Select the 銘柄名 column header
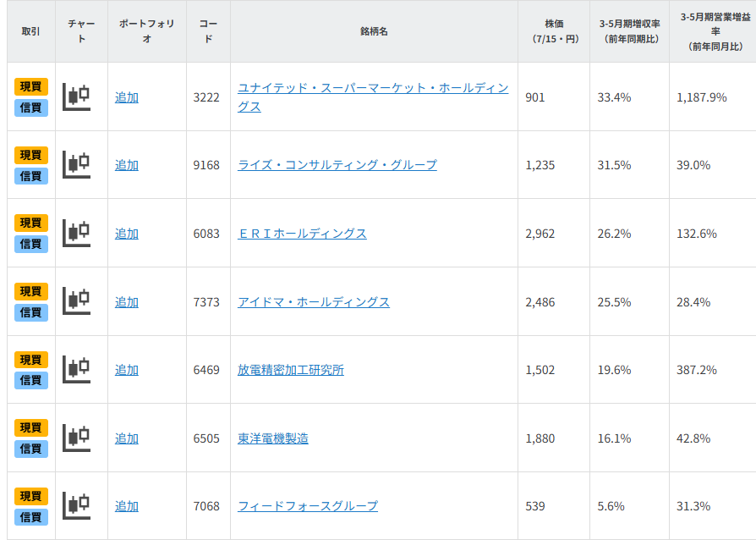 click(374, 31)
